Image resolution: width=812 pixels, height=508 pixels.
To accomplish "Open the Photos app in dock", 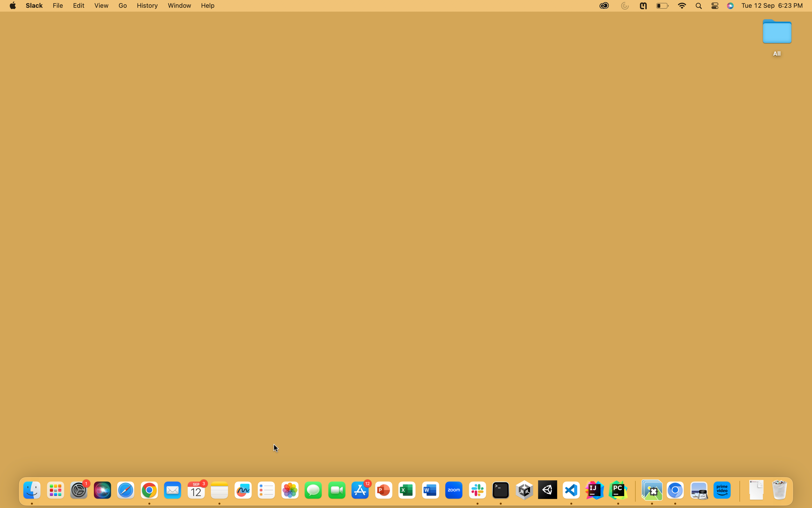I will pyautogui.click(x=290, y=491).
